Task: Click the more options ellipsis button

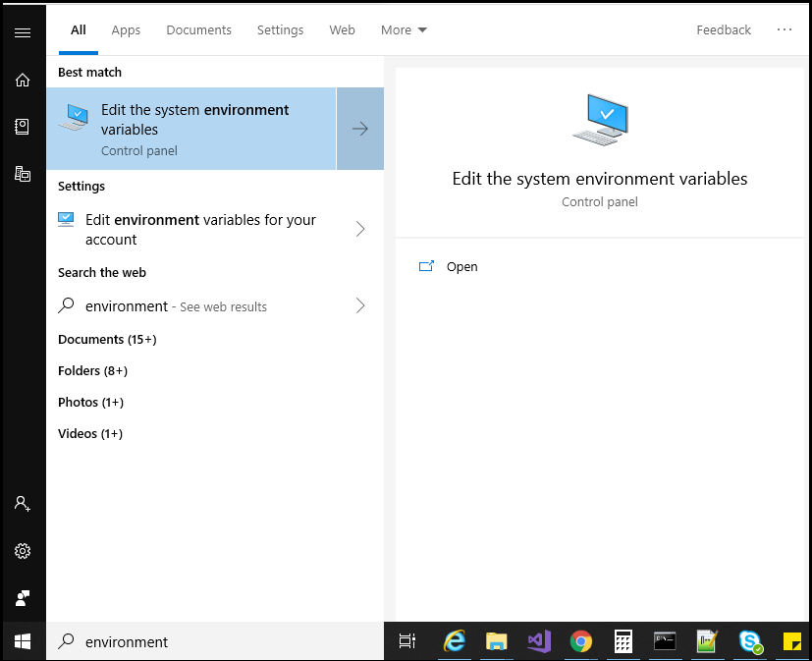Action: tap(785, 29)
